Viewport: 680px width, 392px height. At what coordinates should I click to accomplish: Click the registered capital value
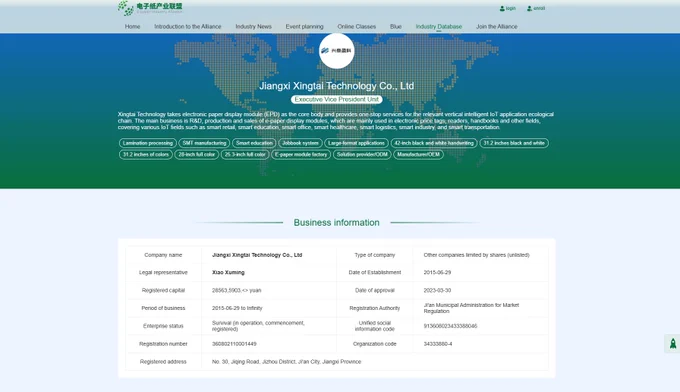pyautogui.click(x=236, y=290)
